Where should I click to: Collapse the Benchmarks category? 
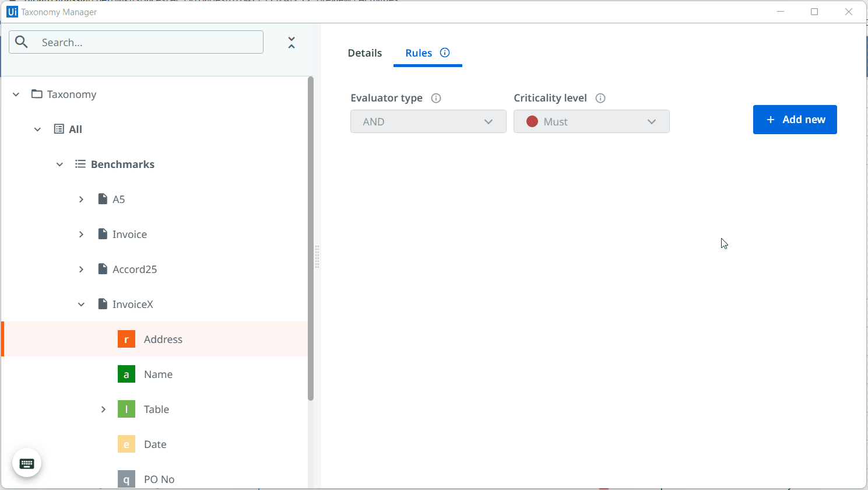click(59, 164)
